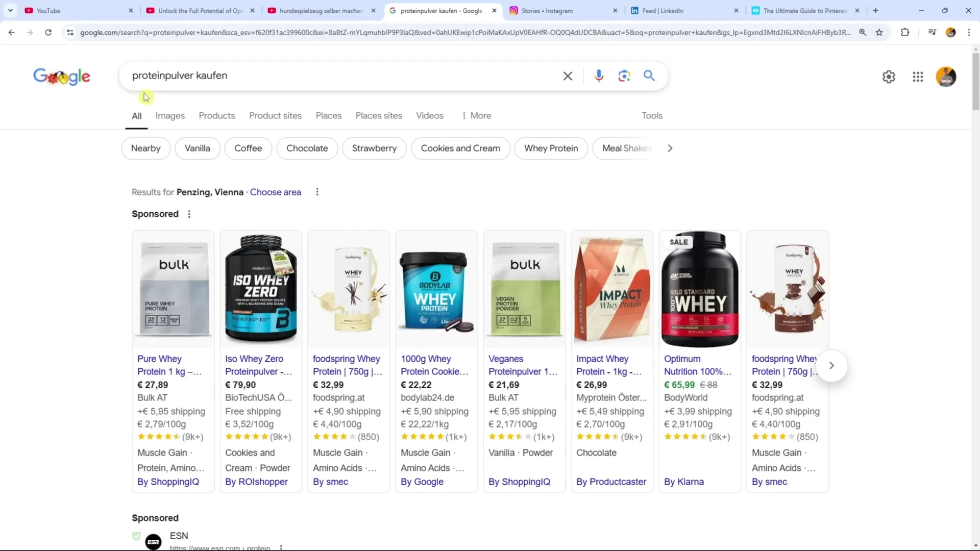Expand the More search filters menu
This screenshot has width=980, height=551.
(x=476, y=116)
